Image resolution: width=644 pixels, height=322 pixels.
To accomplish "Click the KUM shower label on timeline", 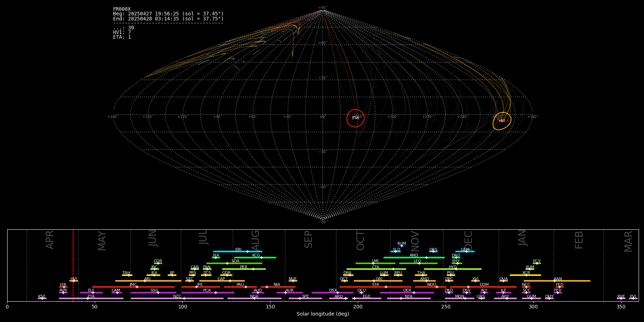I will pos(402,244).
